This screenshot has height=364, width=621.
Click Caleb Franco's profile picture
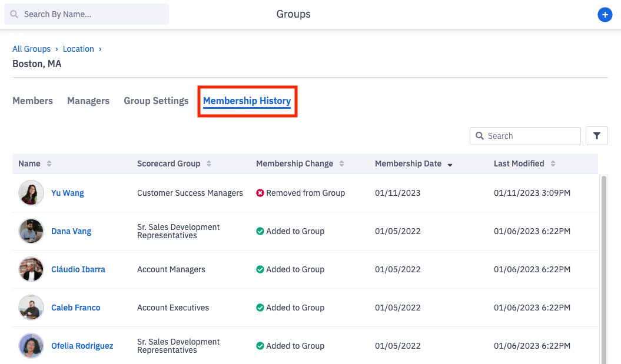click(31, 308)
